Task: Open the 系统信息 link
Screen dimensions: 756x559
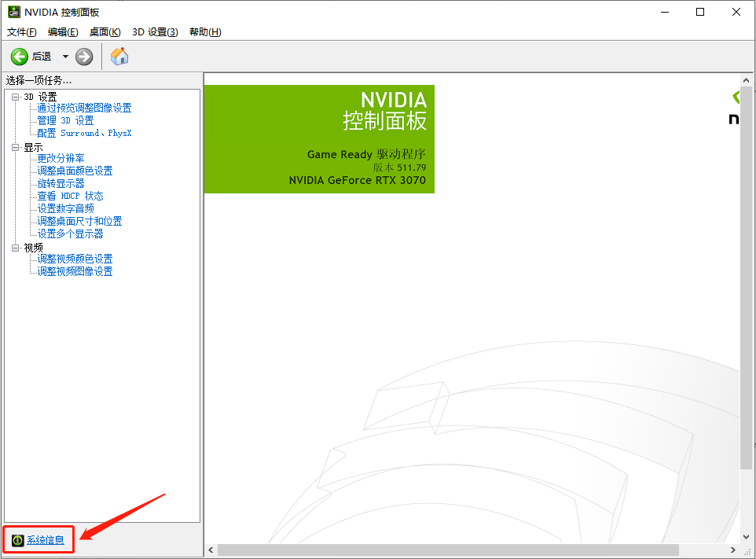Action: tap(46, 540)
